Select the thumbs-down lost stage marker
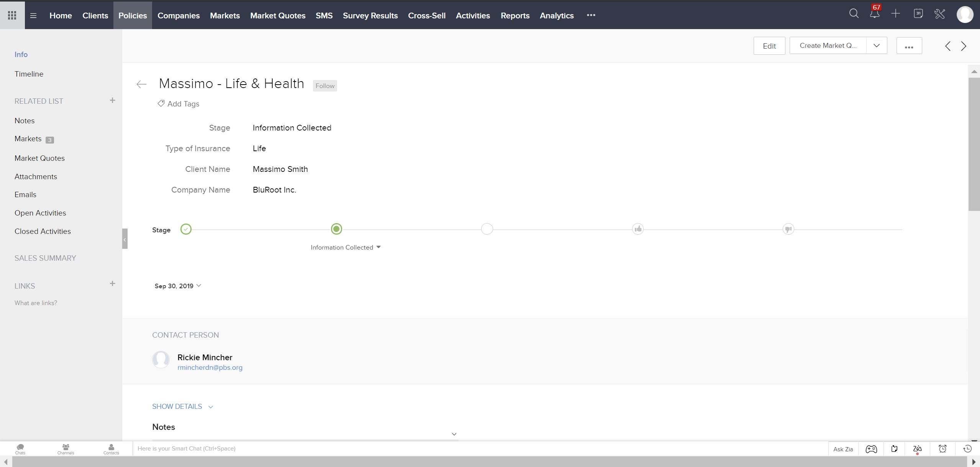 click(788, 229)
